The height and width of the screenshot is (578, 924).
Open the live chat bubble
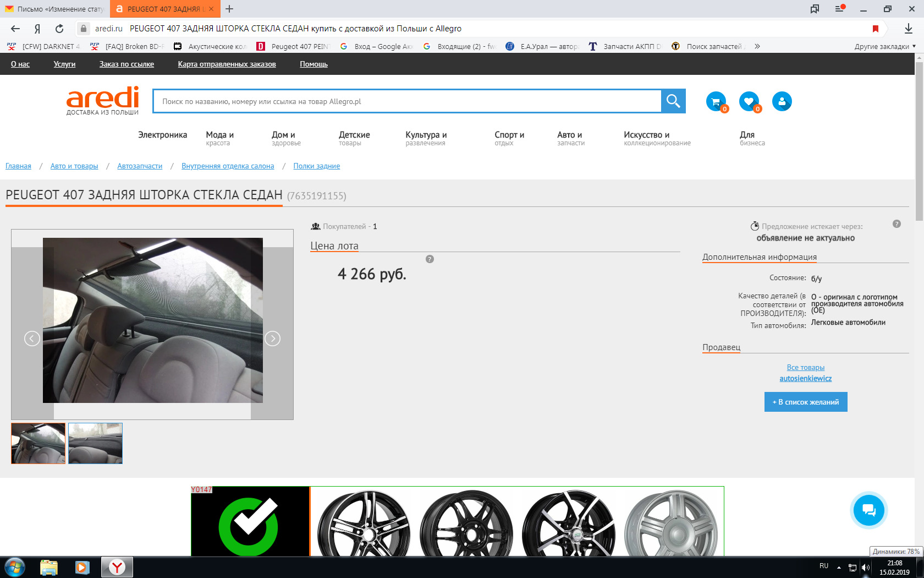click(869, 510)
